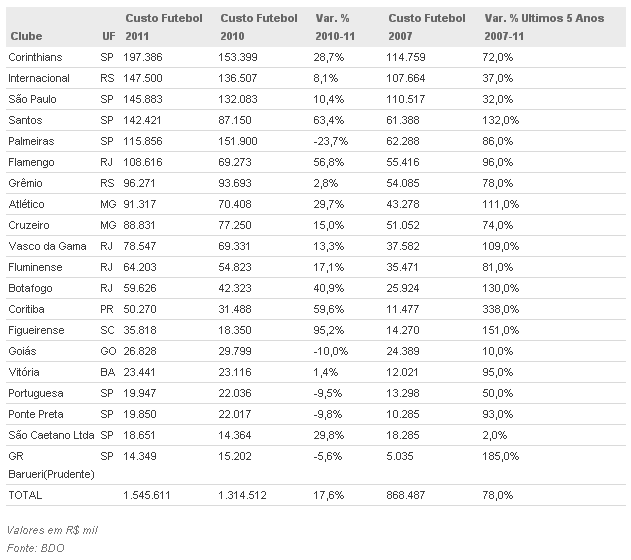The height and width of the screenshot is (560, 631).
Task: Click the Figueirense club name
Action: pos(36,330)
